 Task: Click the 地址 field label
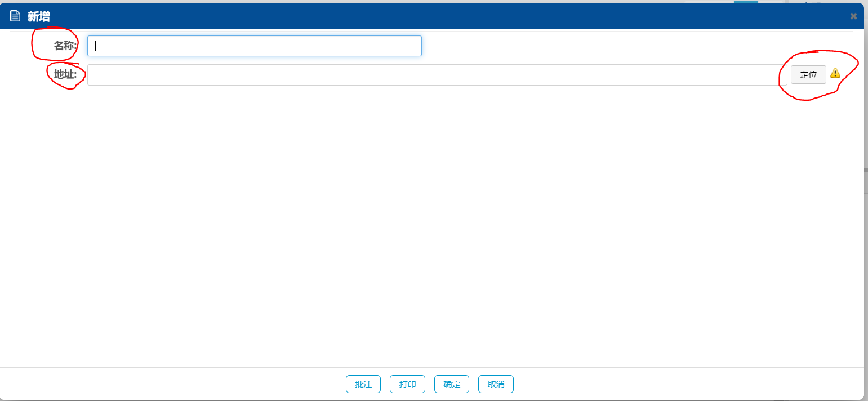click(x=65, y=74)
